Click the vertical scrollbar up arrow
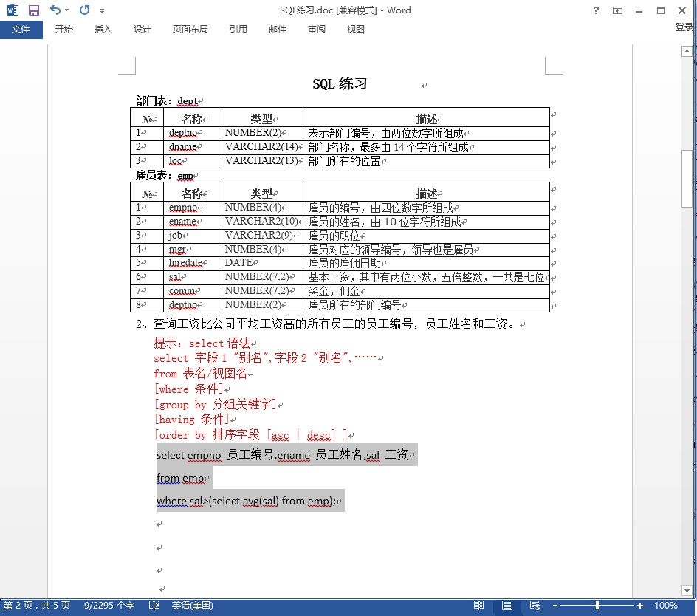This screenshot has width=697, height=616. click(x=687, y=51)
